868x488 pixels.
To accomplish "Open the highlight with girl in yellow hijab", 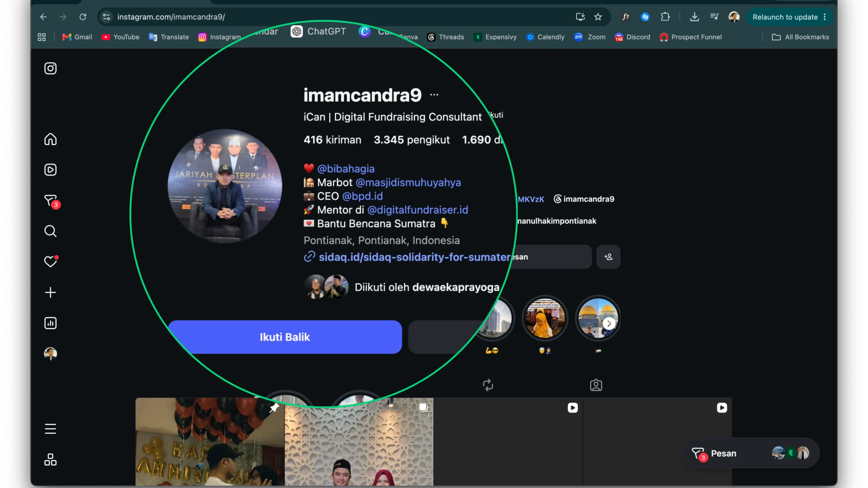I will pos(545,318).
